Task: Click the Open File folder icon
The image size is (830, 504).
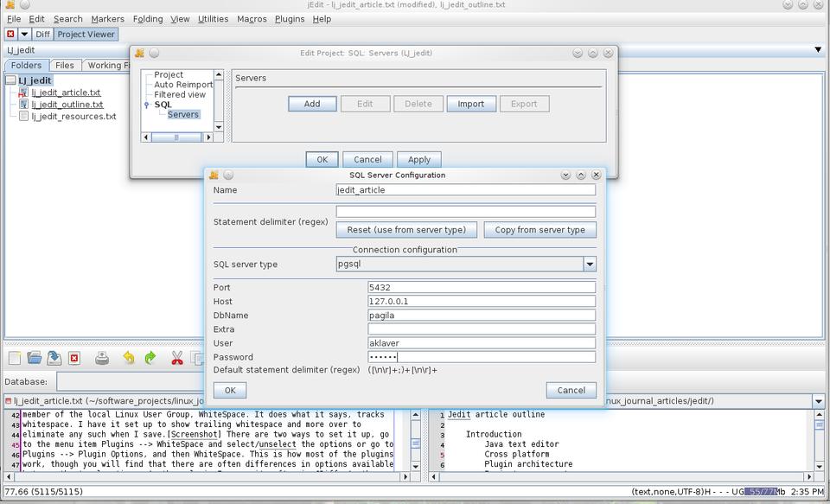Action: point(35,358)
